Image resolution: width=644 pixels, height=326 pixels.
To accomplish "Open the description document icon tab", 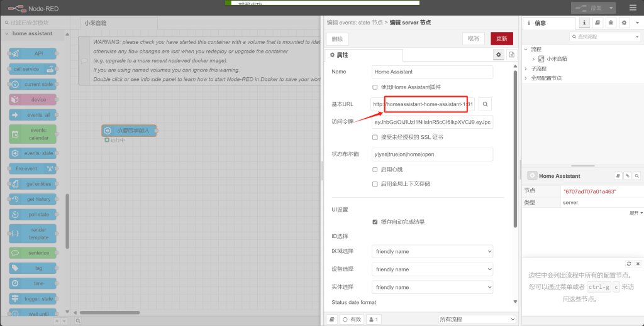I will point(511,55).
